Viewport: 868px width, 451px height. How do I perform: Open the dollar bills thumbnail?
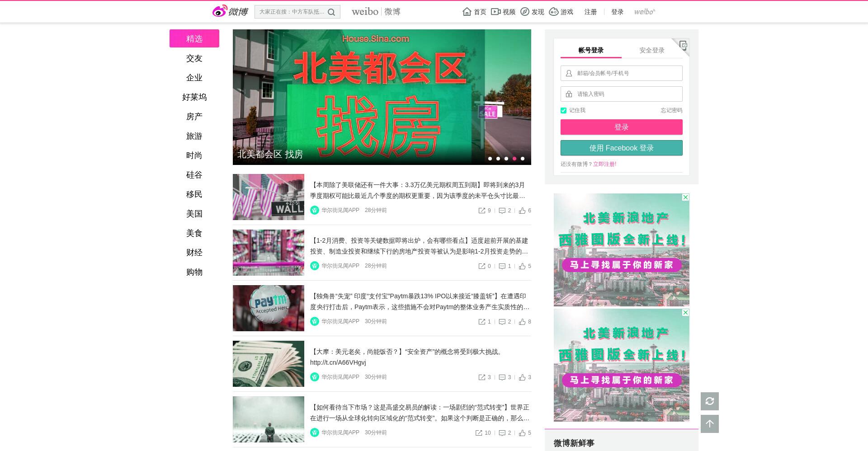tap(269, 364)
